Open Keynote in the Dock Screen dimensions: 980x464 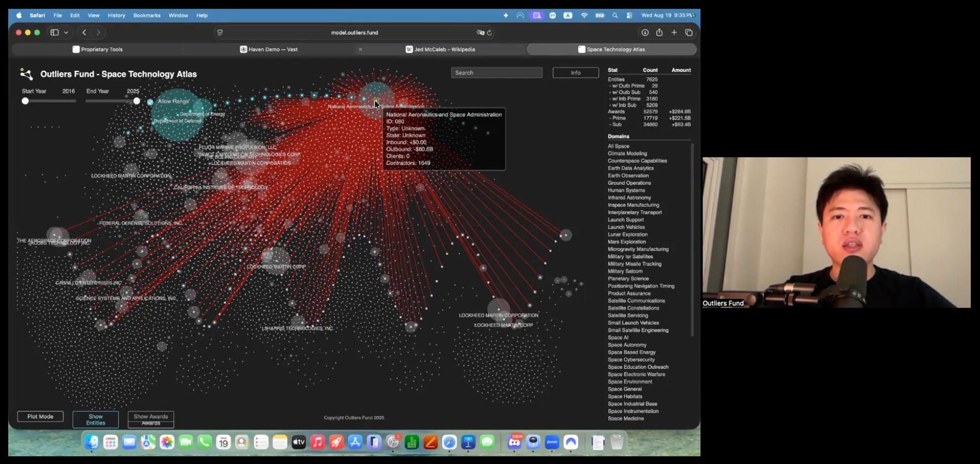click(x=468, y=442)
